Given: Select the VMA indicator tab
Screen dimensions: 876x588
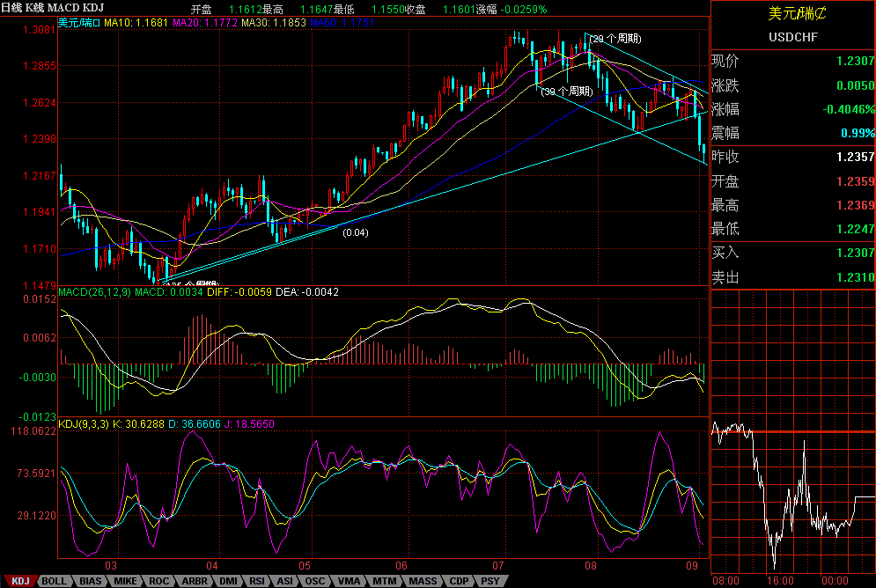Looking at the screenshot, I should pyautogui.click(x=350, y=581).
